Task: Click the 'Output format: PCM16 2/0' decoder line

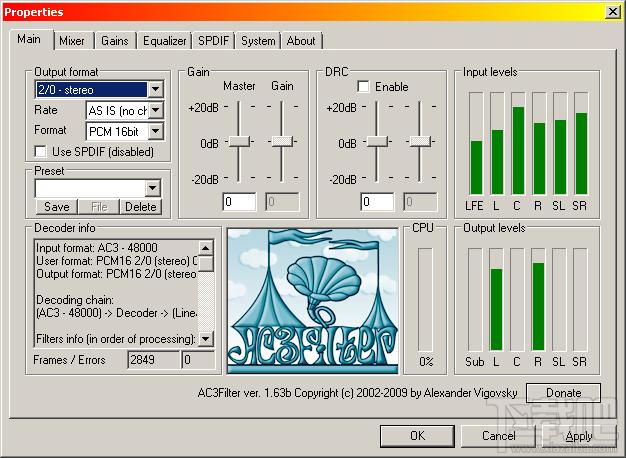Action: click(117, 274)
